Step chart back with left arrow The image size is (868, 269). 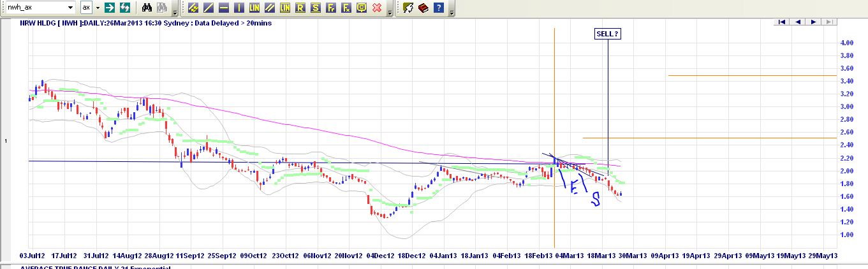(x=797, y=22)
